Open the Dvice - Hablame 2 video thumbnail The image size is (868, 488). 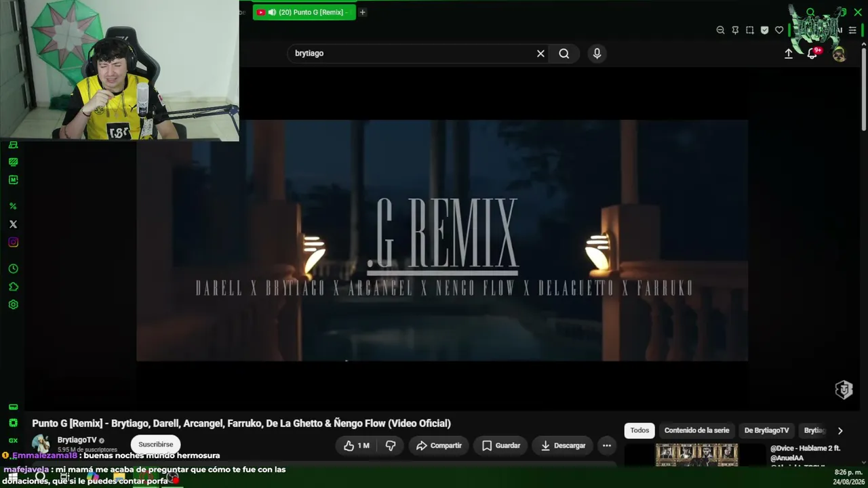pyautogui.click(x=696, y=455)
